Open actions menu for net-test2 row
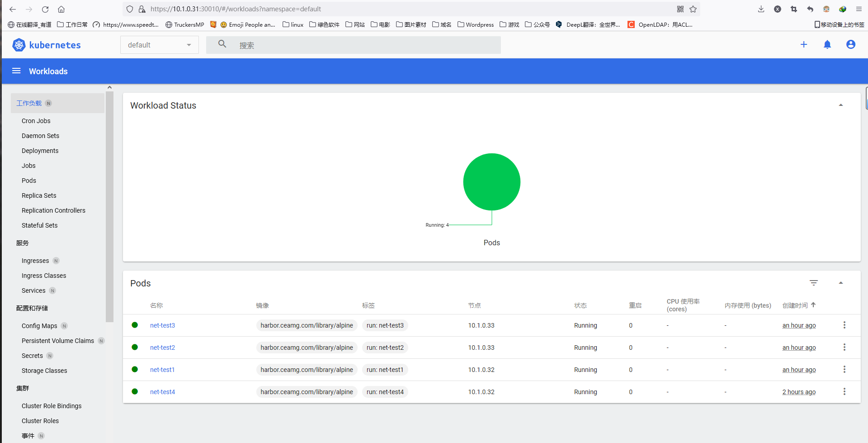Image resolution: width=868 pixels, height=443 pixels. point(844,347)
